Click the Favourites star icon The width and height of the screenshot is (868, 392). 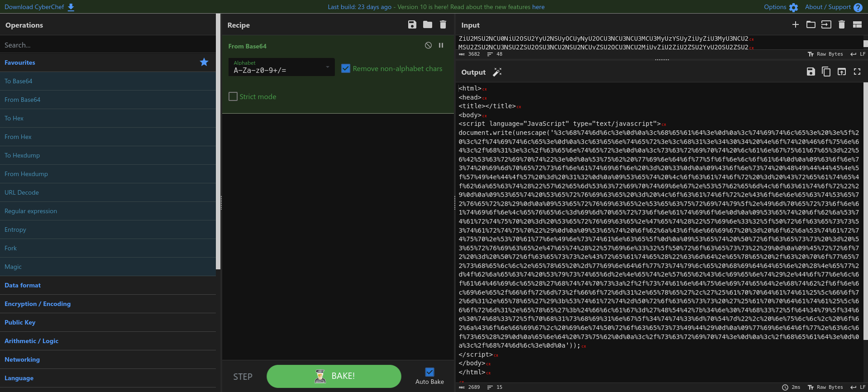[204, 62]
